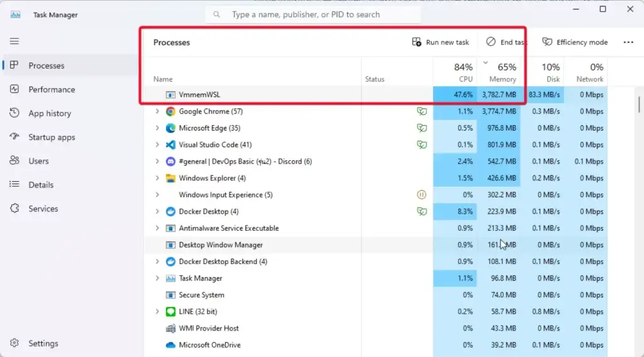Viewport: 644px width, 357px height.
Task: Expand the Google Chrome (57) process group
Action: pyautogui.click(x=157, y=111)
